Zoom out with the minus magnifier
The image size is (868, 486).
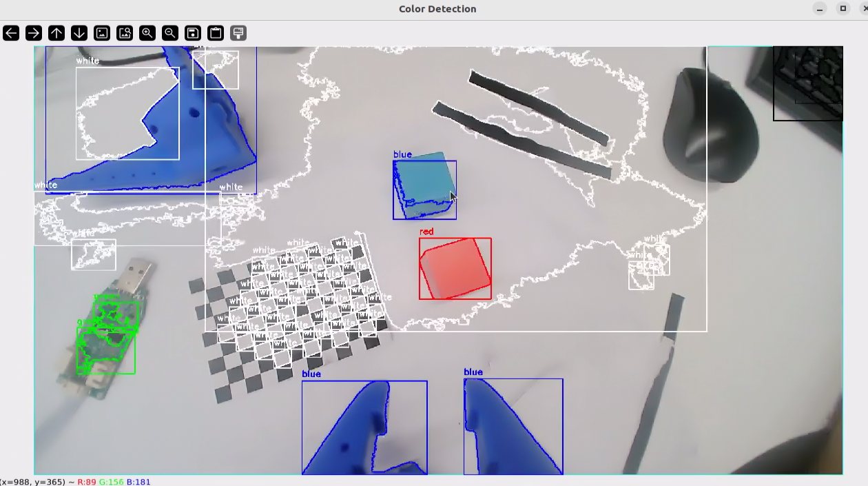(170, 33)
